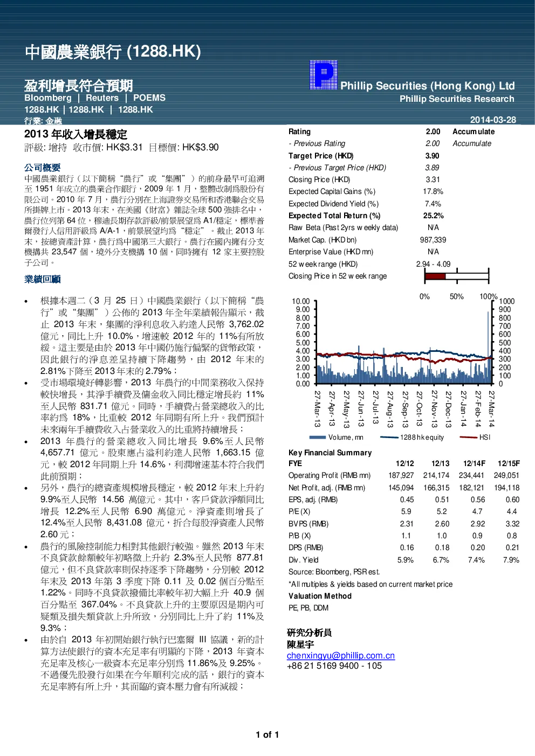Image resolution: width=535 pixels, height=756 pixels.
Task: Select the Previous Target Price value 3.89
Action: click(x=433, y=168)
